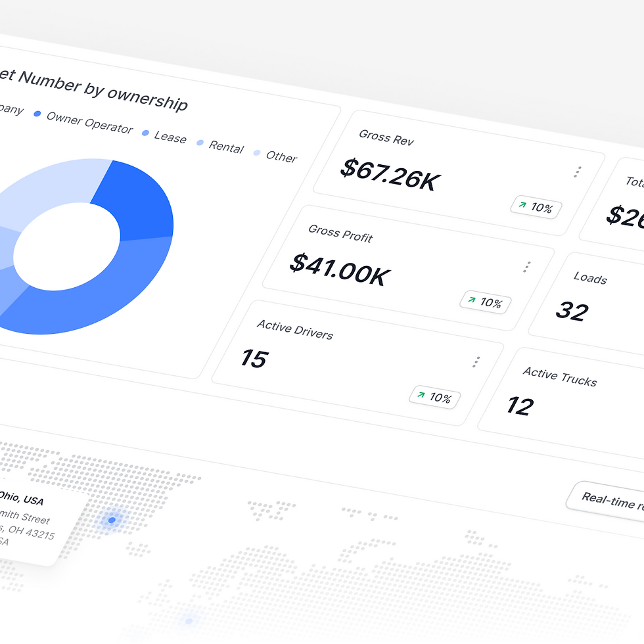Click the OH 43215 address line
The width and height of the screenshot is (644, 644).
pyautogui.click(x=27, y=530)
